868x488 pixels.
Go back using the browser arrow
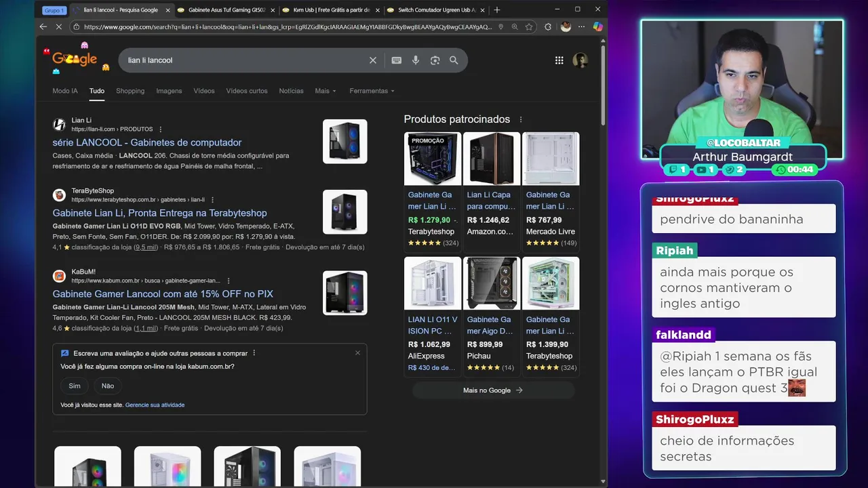pos(43,26)
